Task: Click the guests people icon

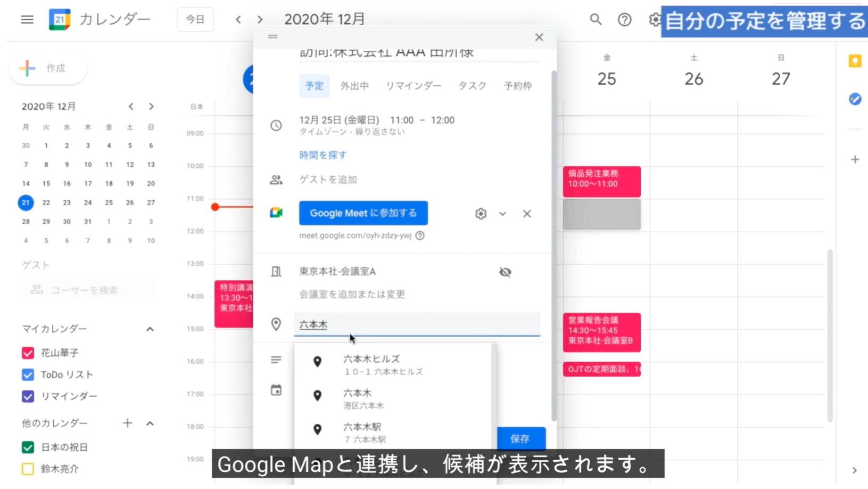Action: coord(276,180)
